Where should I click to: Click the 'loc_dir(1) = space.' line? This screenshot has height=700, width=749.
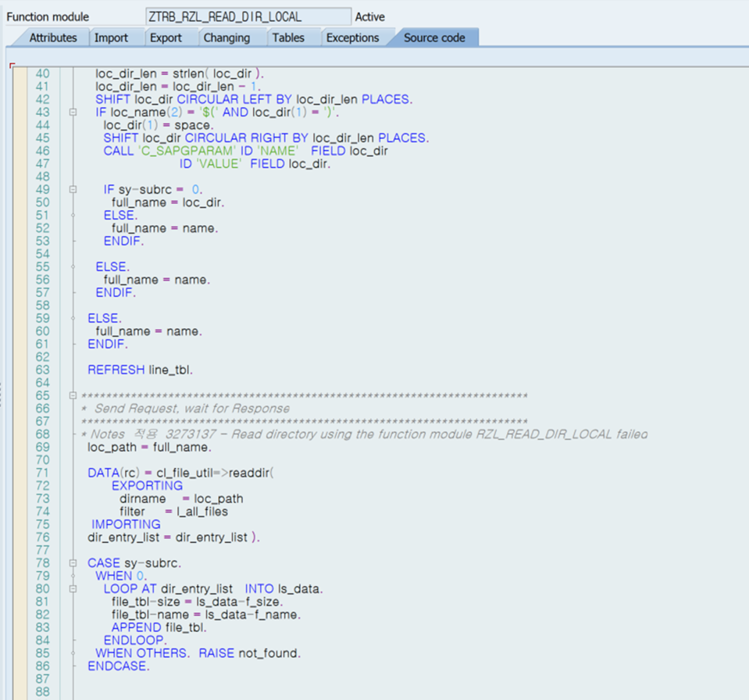point(158,125)
